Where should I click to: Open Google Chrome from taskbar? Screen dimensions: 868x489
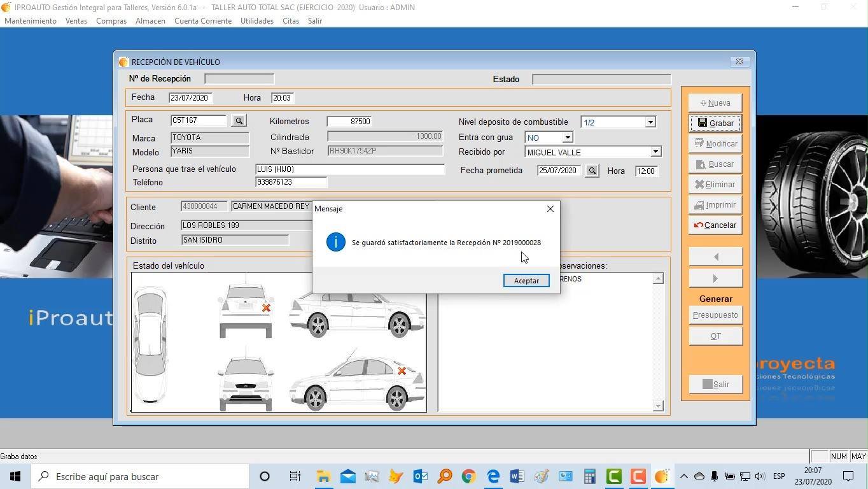pos(468,476)
